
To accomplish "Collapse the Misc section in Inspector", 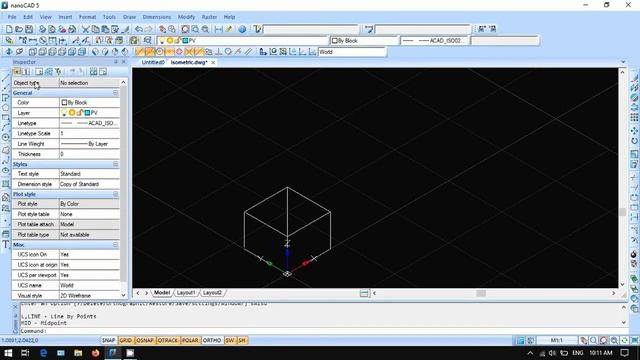I will [116, 245].
